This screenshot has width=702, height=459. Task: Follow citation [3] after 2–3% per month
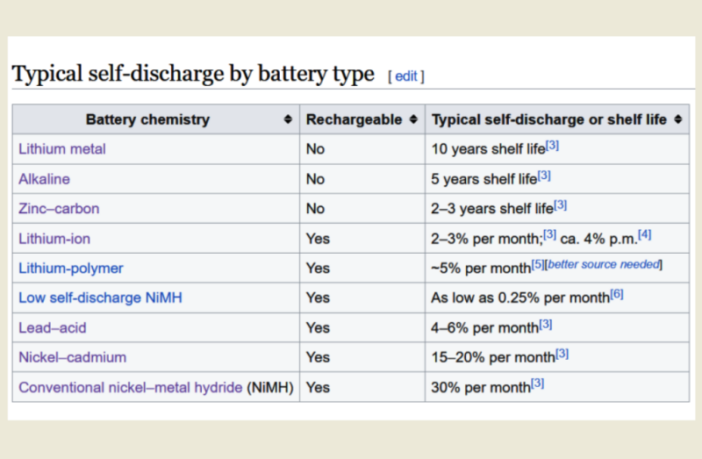(x=550, y=235)
